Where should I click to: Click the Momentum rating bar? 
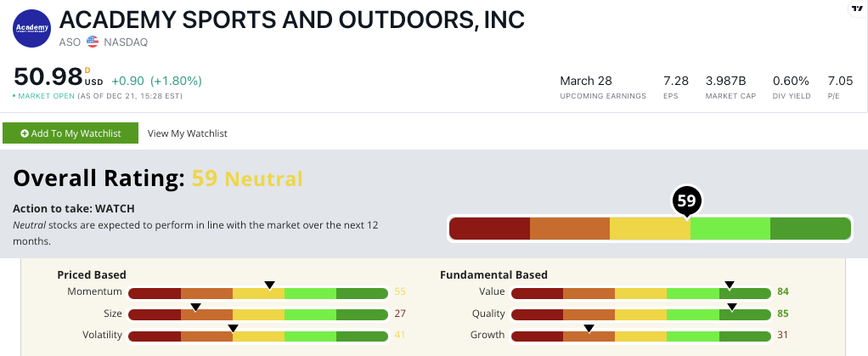click(x=258, y=292)
